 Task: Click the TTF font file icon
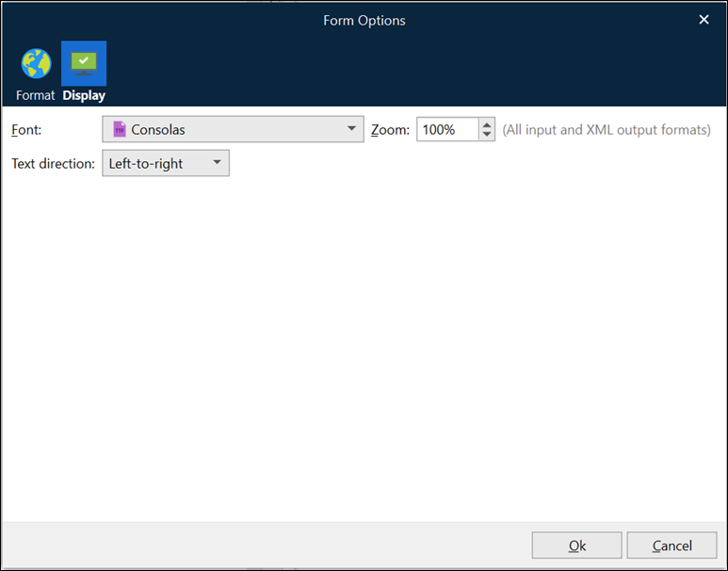pos(120,129)
